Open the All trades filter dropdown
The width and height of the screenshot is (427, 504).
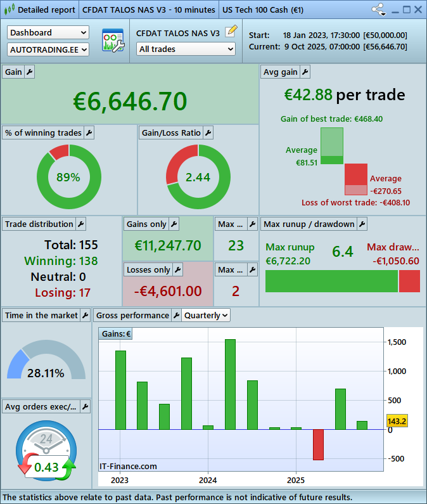click(x=186, y=49)
